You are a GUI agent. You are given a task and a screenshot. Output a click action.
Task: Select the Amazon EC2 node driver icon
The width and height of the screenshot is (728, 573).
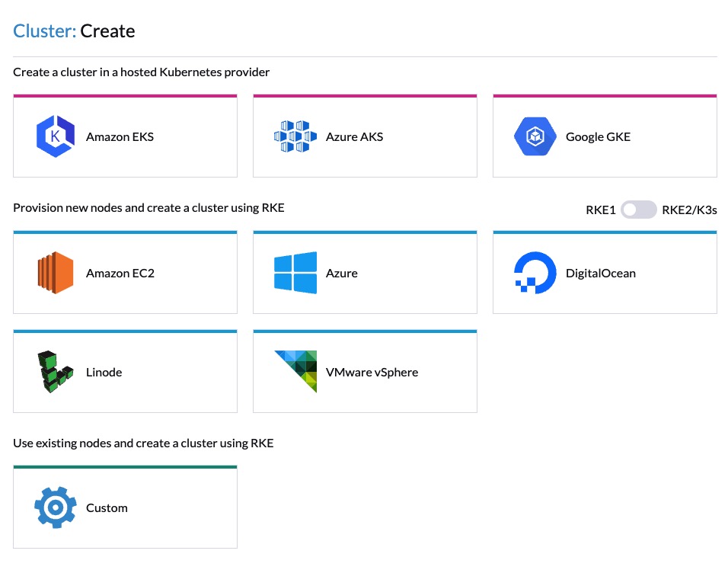tap(55, 272)
